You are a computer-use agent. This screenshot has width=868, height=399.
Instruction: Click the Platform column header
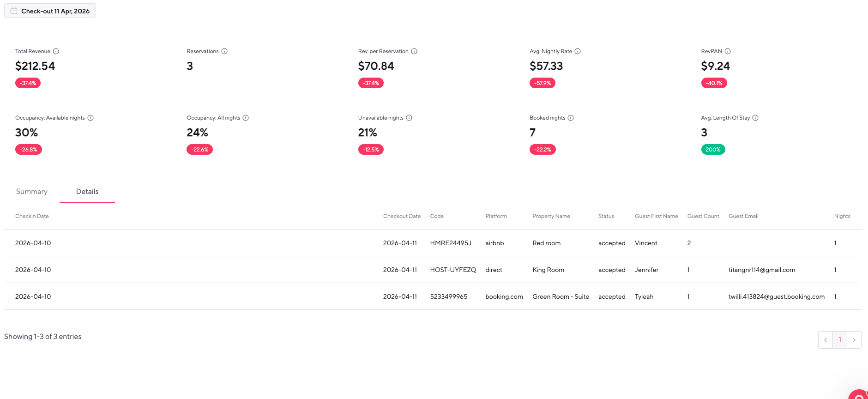coord(496,216)
